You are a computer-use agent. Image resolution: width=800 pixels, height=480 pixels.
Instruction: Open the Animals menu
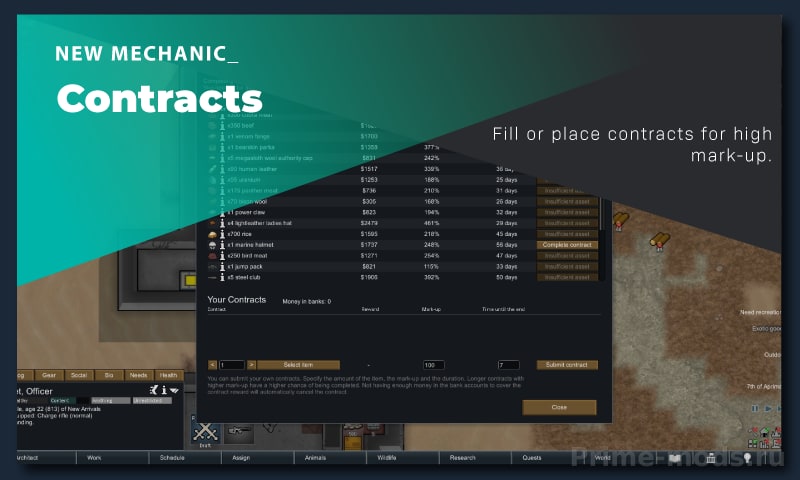coord(330,458)
